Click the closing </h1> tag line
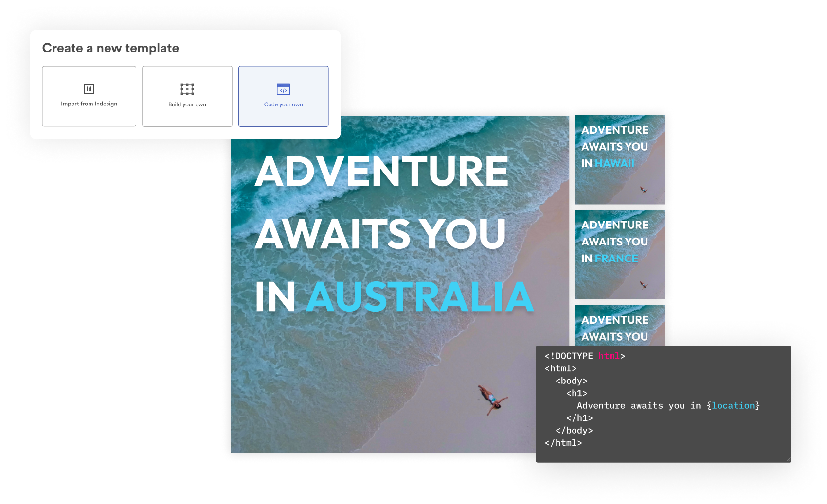Image resolution: width=827 pixels, height=504 pixels. tap(579, 418)
